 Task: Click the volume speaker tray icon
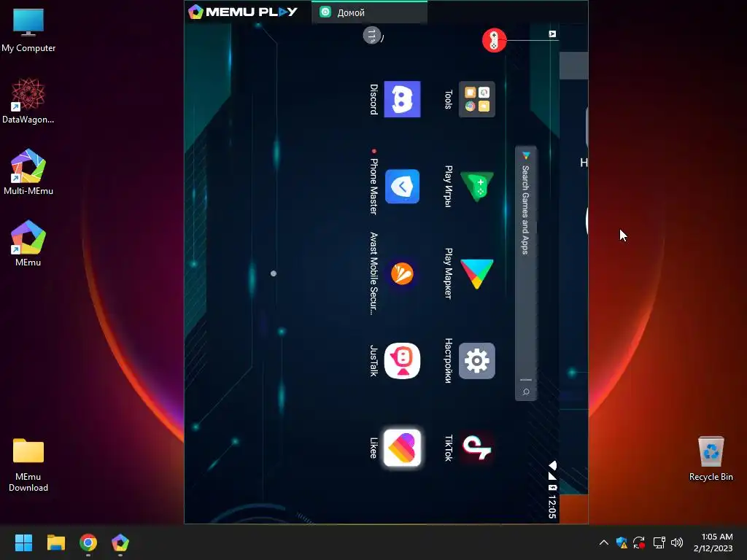pos(676,542)
